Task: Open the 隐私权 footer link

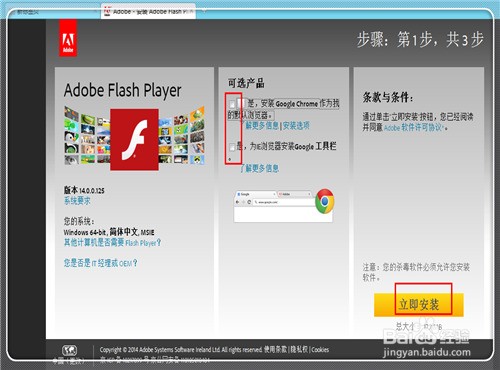Action: click(x=299, y=349)
